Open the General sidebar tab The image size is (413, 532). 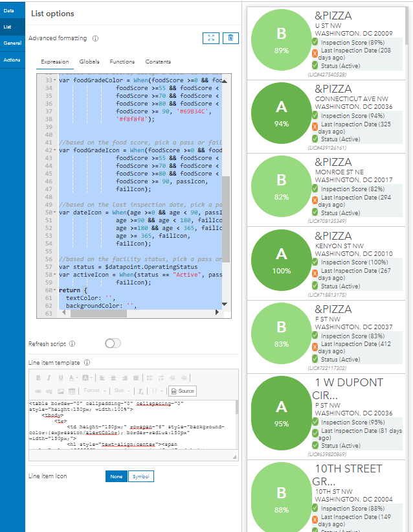[x=12, y=43]
